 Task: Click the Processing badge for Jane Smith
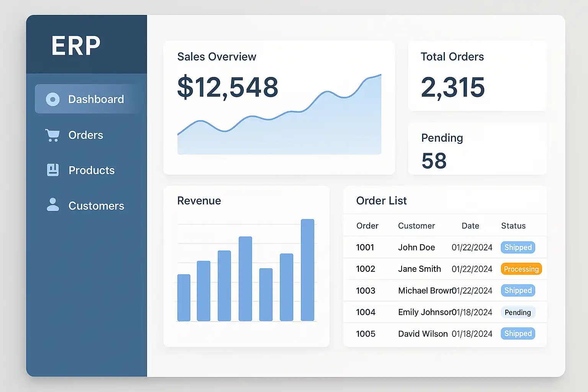521,269
